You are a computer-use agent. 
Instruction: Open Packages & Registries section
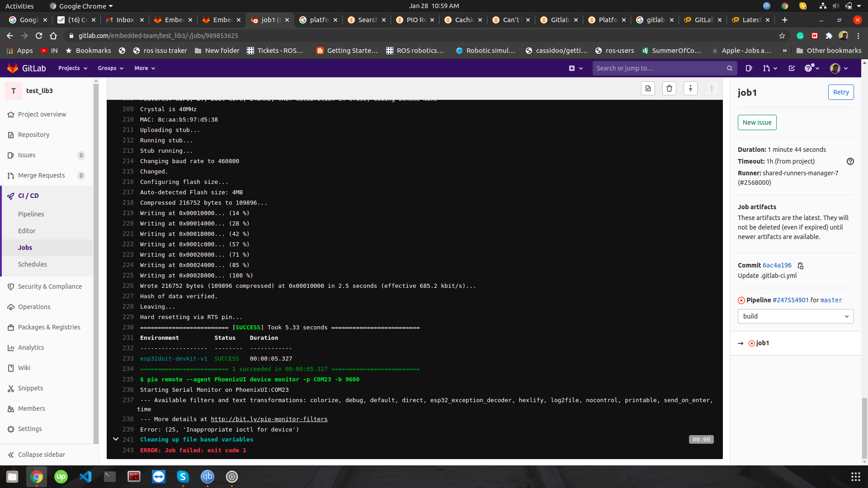tap(49, 327)
